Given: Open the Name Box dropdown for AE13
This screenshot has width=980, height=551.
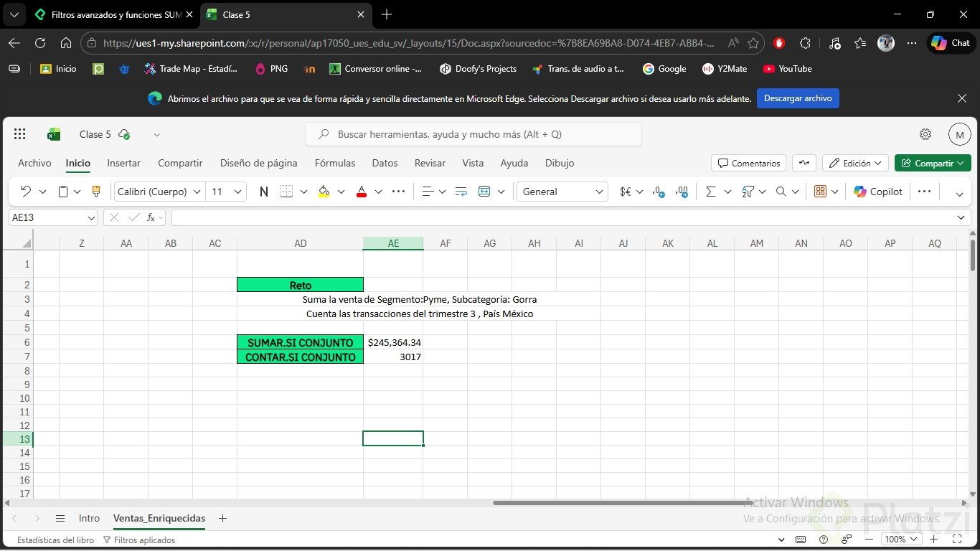Looking at the screenshot, I should tap(91, 217).
